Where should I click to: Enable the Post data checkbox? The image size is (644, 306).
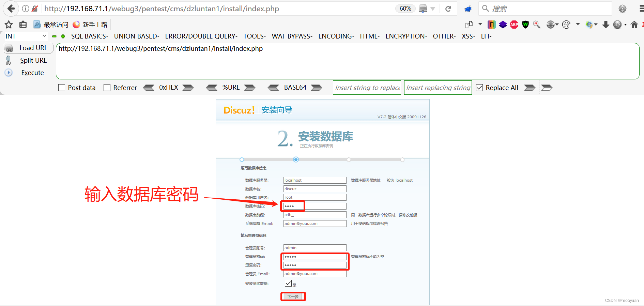pyautogui.click(x=62, y=88)
